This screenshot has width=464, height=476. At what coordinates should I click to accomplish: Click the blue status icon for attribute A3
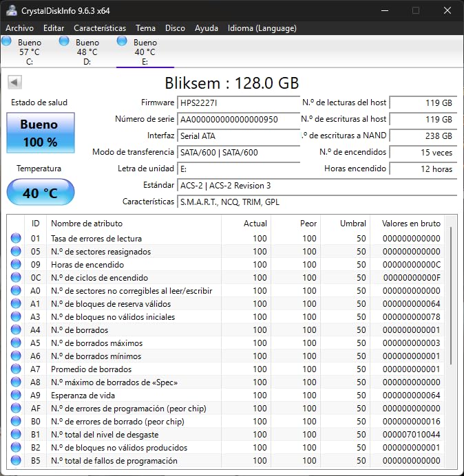[16, 316]
